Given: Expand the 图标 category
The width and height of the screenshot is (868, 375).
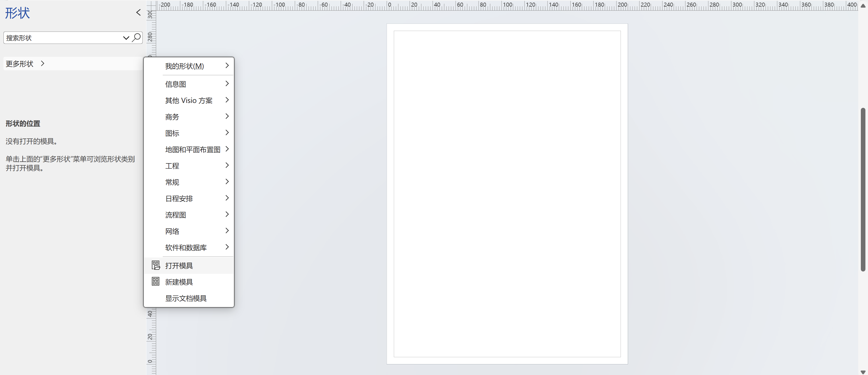Looking at the screenshot, I should (x=189, y=133).
